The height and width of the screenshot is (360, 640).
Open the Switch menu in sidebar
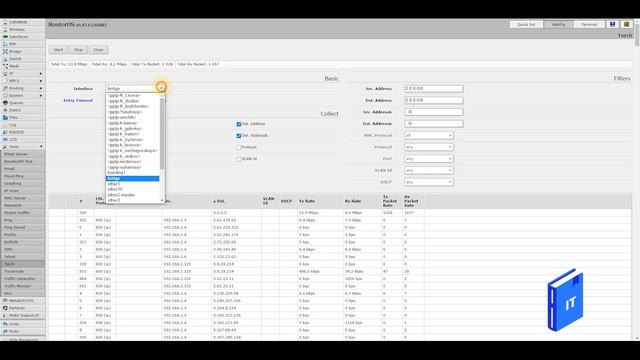point(16,59)
